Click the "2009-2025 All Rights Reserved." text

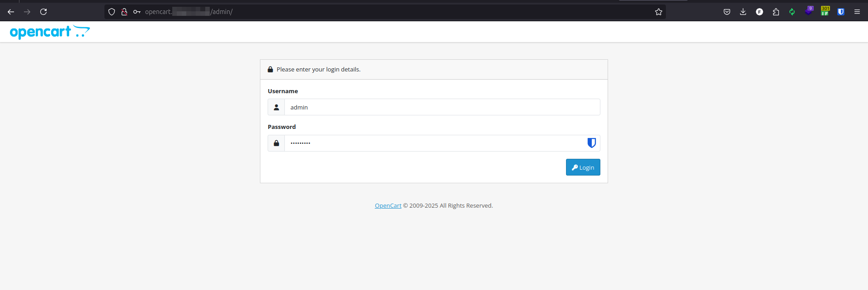[451, 205]
